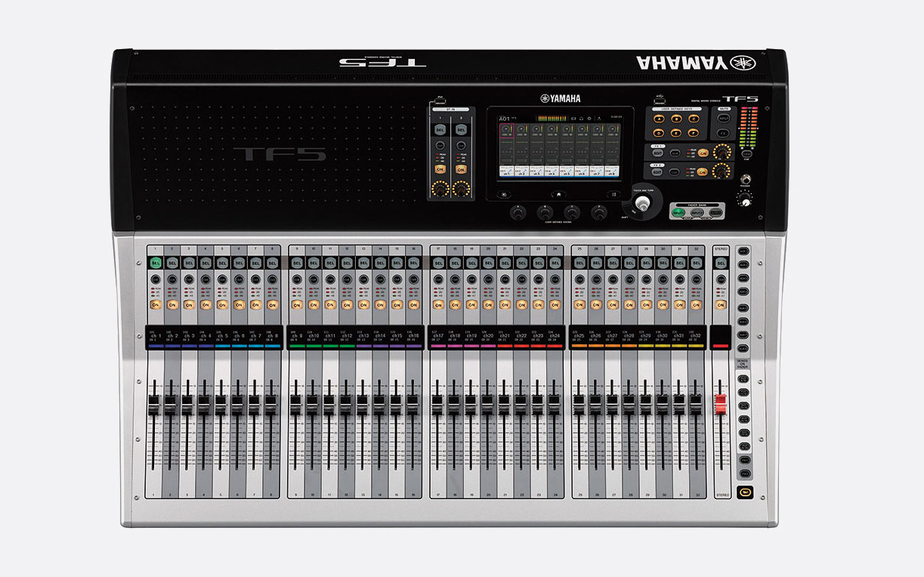
Task: Toggle the MUTE INPUT button
Action: pyautogui.click(x=723, y=119)
